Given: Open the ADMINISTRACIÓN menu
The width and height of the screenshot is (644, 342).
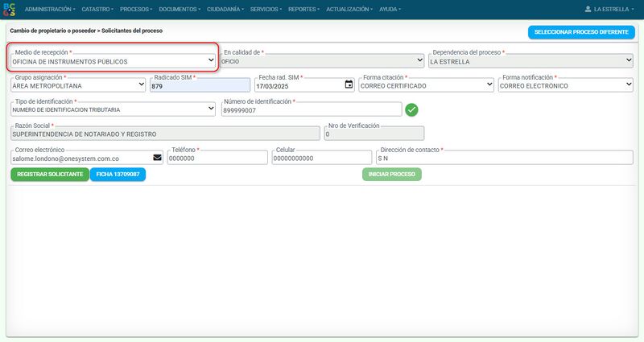Looking at the screenshot, I should coord(50,9).
